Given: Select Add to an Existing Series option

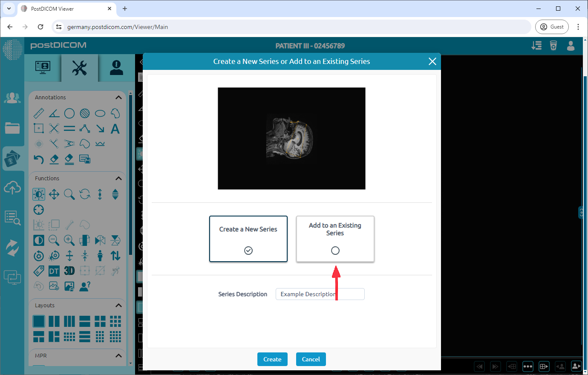Looking at the screenshot, I should [335, 239].
